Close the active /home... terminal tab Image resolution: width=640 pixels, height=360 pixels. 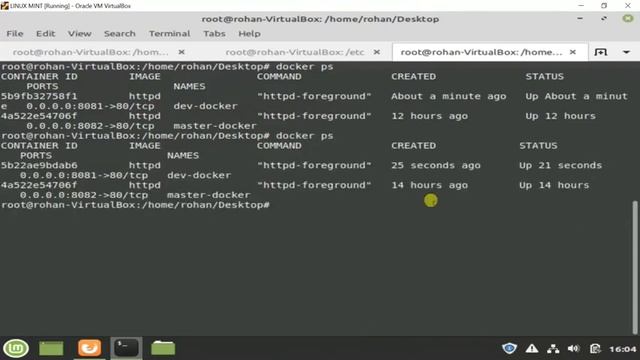(573, 52)
